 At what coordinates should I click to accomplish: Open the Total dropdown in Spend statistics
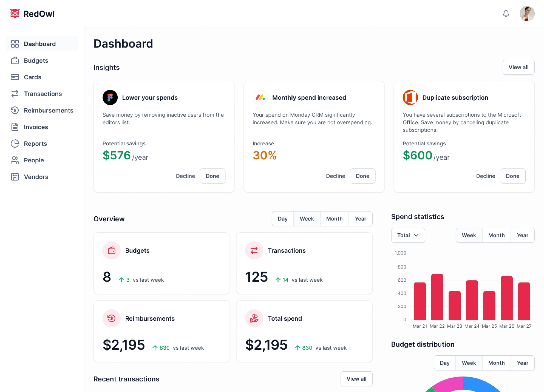click(x=408, y=235)
